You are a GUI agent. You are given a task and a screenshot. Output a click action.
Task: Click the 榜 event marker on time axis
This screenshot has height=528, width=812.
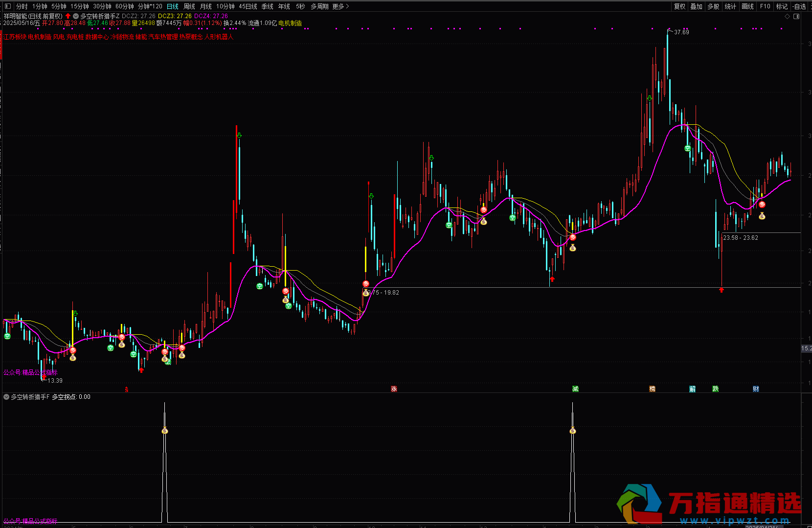pos(653,389)
